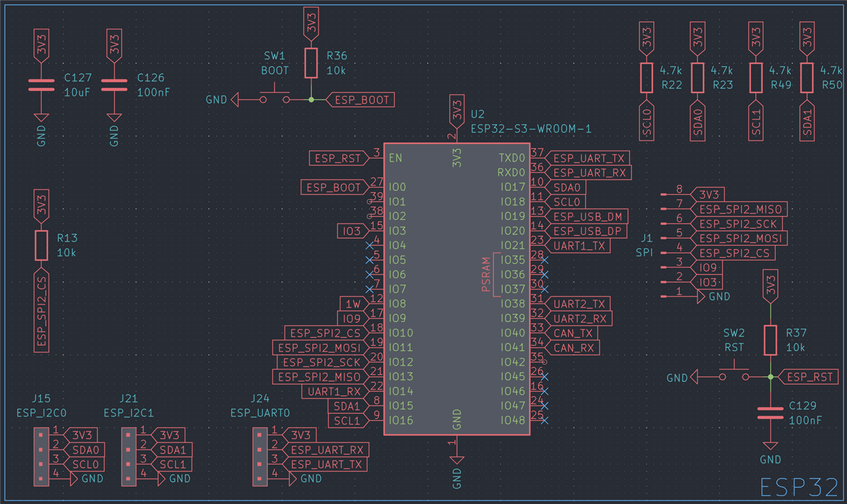Select ESP_UART_TX label at TXD0 pin 37
The width and height of the screenshot is (847, 504).
(x=587, y=158)
